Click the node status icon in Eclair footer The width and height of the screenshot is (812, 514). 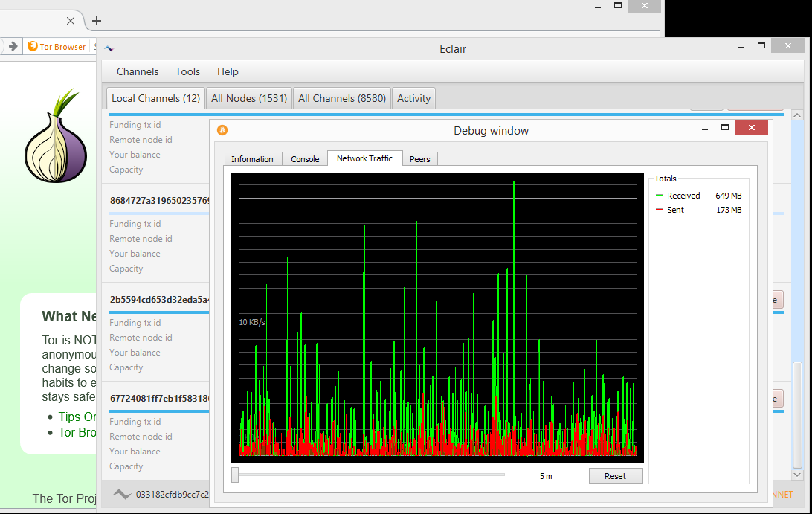click(x=122, y=495)
